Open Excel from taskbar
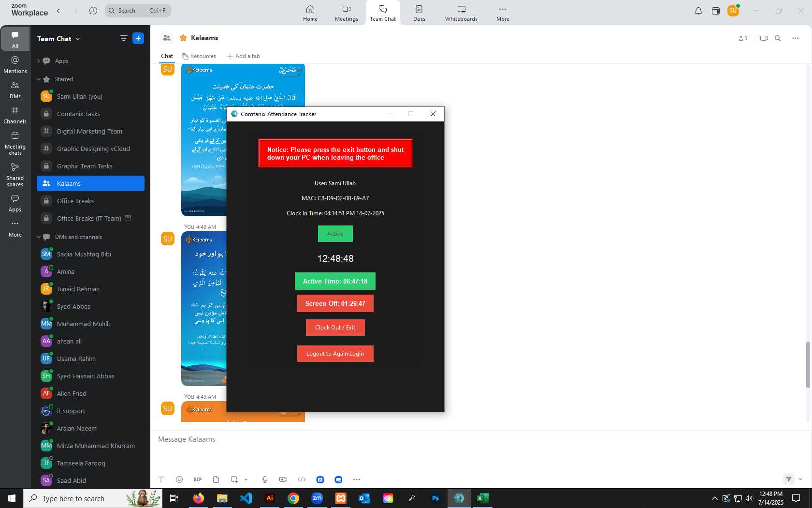This screenshot has height=508, width=812. 483,498
